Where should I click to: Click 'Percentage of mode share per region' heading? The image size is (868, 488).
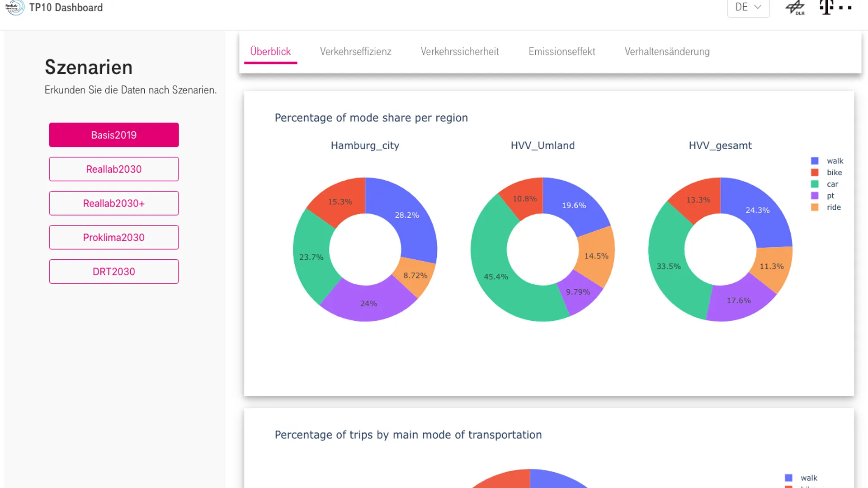(x=371, y=118)
